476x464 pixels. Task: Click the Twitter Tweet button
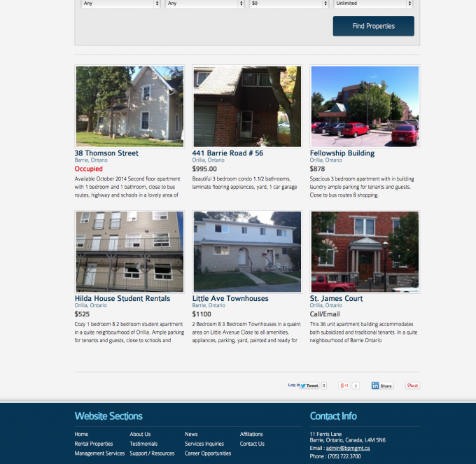point(309,386)
